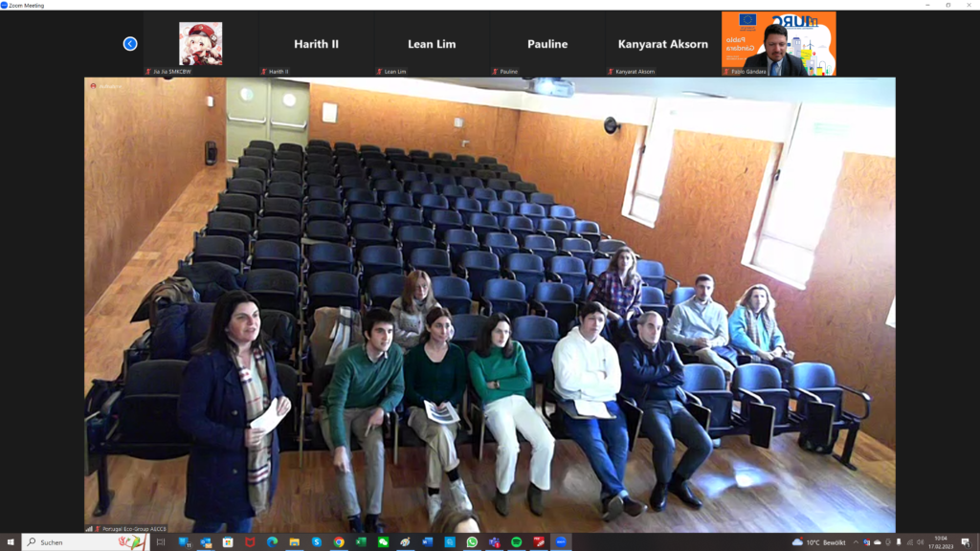This screenshot has height=551, width=980.
Task: Select the Kanyarat Aksorn participant tile
Action: (662, 44)
